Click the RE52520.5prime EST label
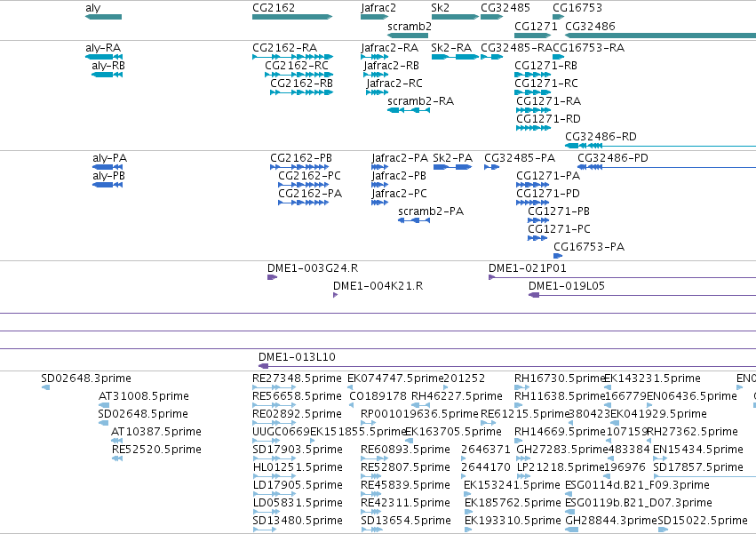 coord(156,450)
